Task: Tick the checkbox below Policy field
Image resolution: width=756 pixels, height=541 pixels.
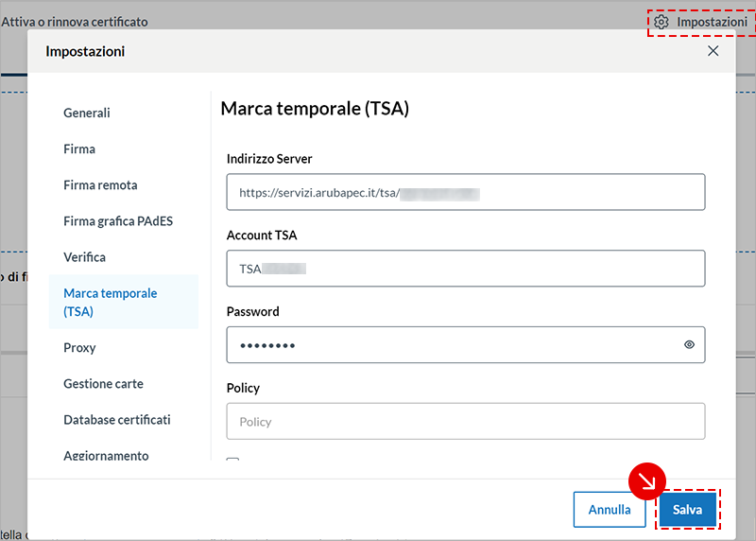Action: click(232, 461)
